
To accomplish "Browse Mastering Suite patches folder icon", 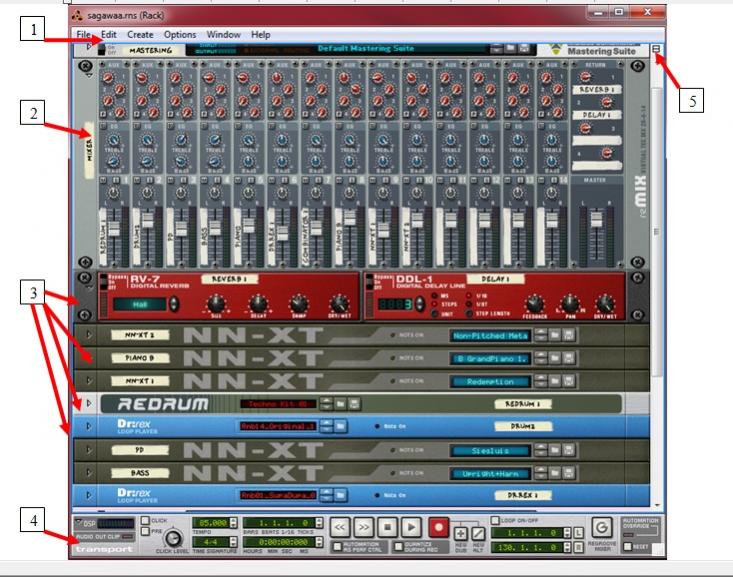I will 510,49.
